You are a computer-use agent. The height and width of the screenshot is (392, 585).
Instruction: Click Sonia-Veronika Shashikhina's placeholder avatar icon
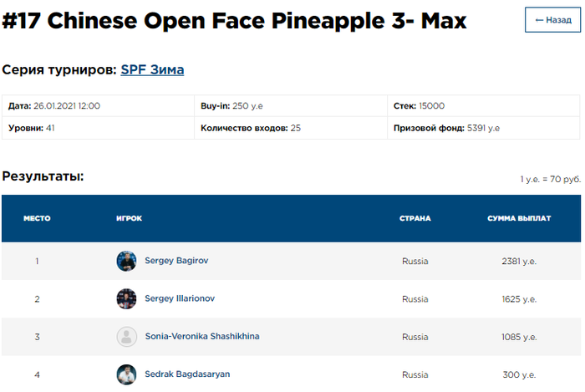[126, 337]
